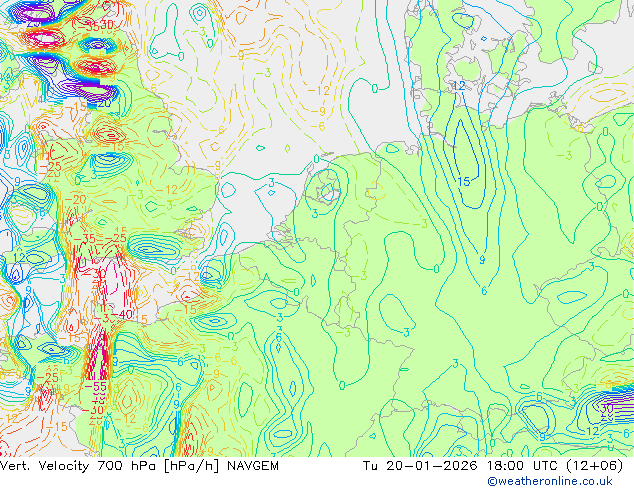Click the blue '15' contour label over Germany

[x=464, y=182]
